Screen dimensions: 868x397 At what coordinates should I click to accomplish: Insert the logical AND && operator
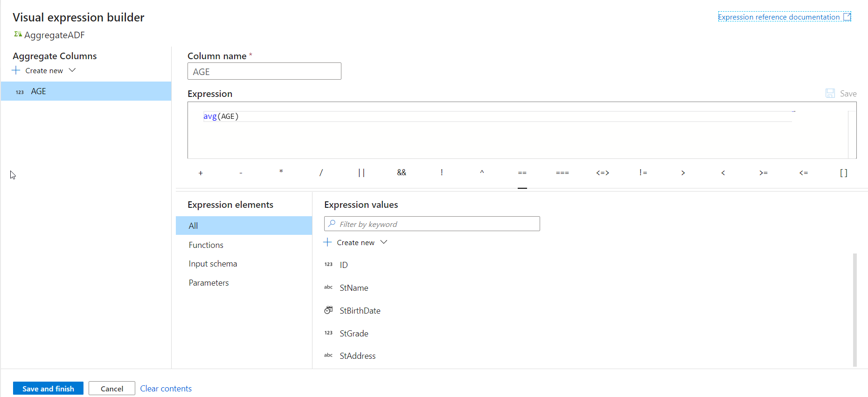point(401,172)
